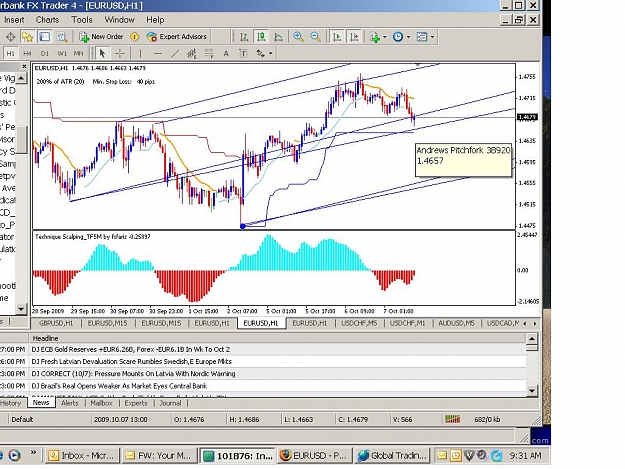This screenshot has width=625, height=469.
Task: Switch chart to bar chart style
Action: point(244,37)
